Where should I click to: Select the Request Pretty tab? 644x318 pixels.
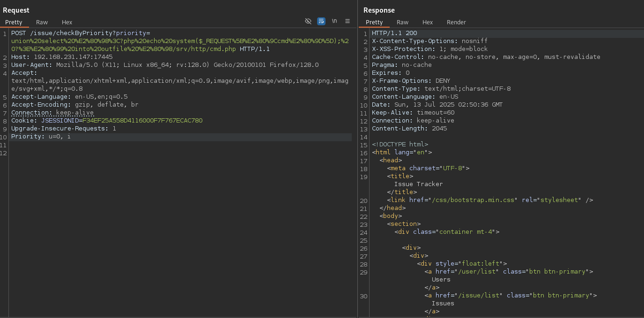(14, 22)
